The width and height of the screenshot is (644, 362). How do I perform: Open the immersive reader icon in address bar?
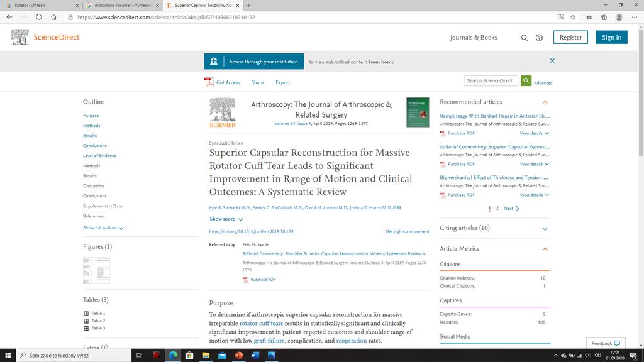click(560, 17)
